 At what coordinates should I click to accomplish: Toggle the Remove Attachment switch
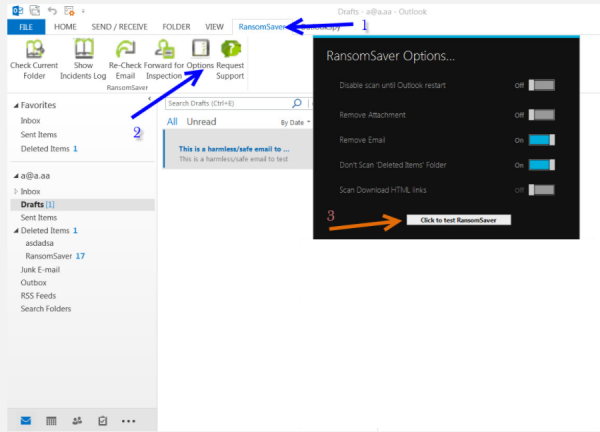tap(541, 114)
